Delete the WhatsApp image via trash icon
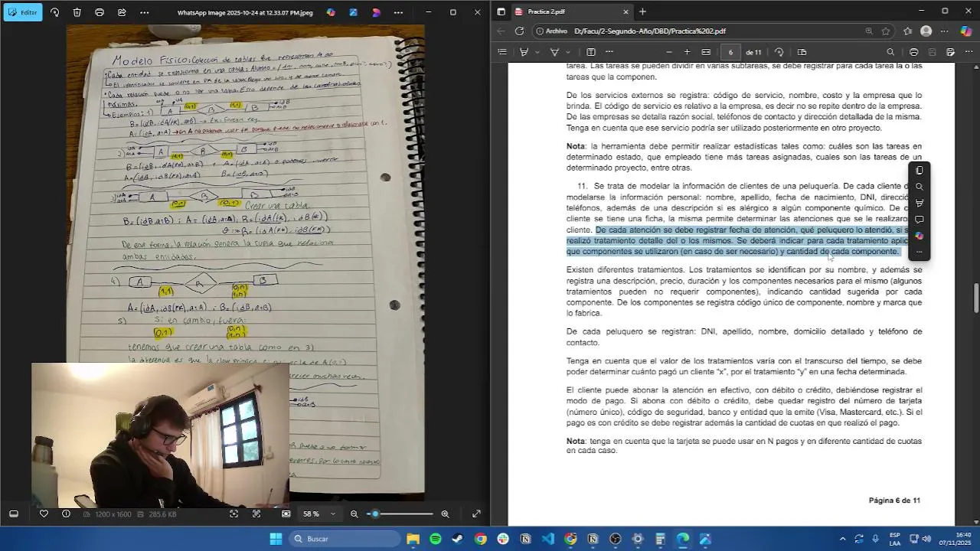The width and height of the screenshot is (980, 551). pyautogui.click(x=77, y=12)
